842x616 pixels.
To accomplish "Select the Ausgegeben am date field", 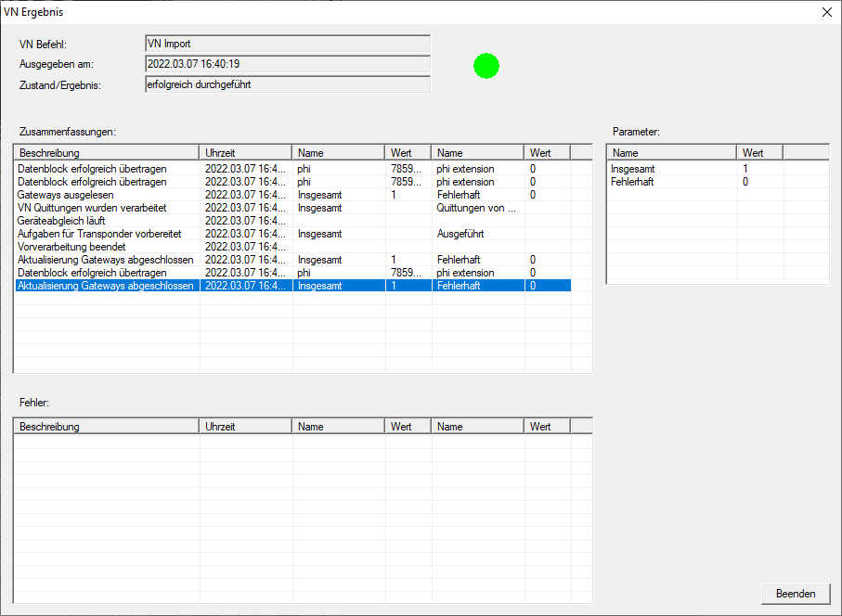I will point(288,64).
